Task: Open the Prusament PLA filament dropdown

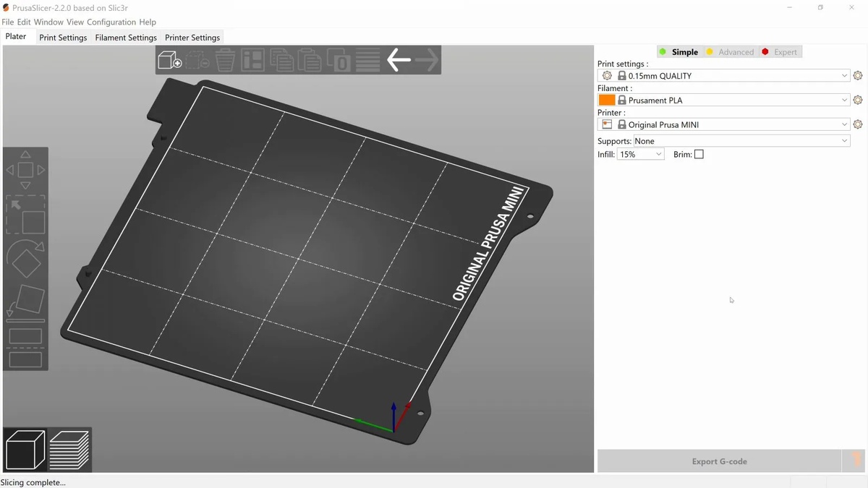Action: [x=724, y=100]
